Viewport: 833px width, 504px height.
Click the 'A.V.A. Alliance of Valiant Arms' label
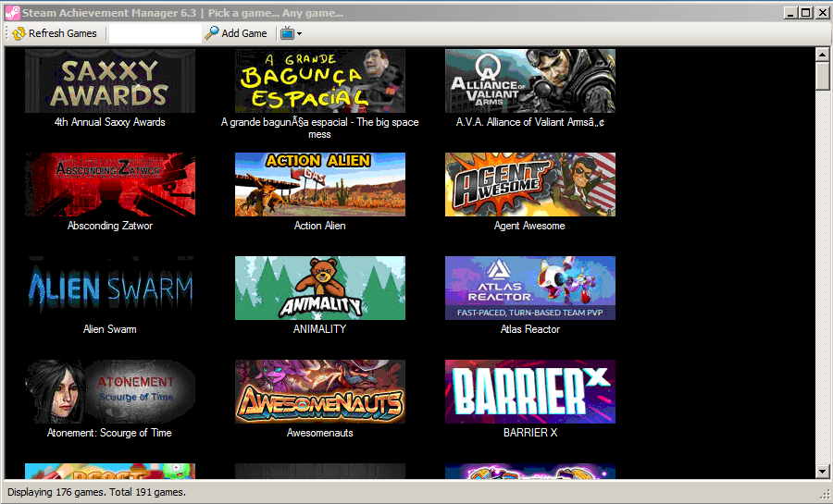click(530, 122)
